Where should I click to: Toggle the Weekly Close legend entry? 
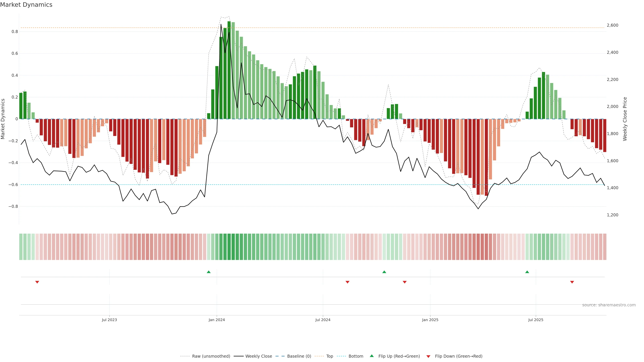(258, 356)
